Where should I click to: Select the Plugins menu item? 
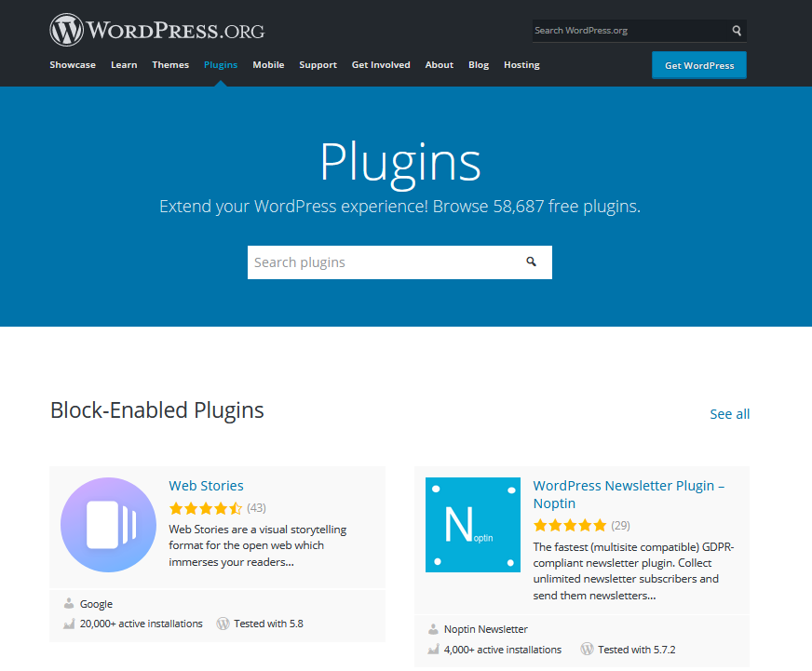point(221,65)
